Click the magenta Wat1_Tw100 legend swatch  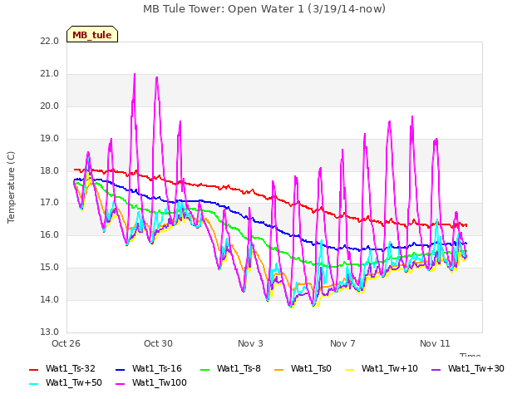[120, 384]
